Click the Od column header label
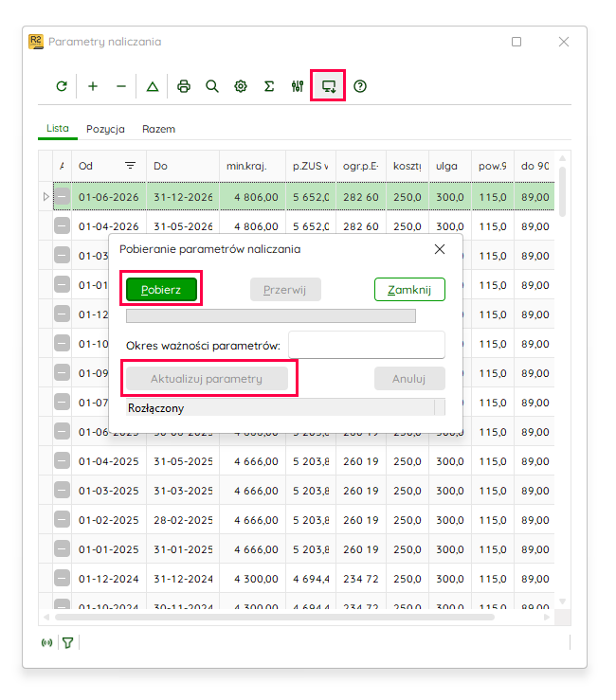 pyautogui.click(x=85, y=166)
